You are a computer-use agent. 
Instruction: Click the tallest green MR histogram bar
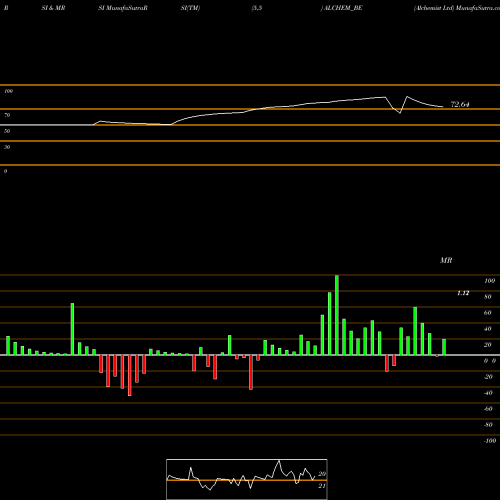(337, 315)
